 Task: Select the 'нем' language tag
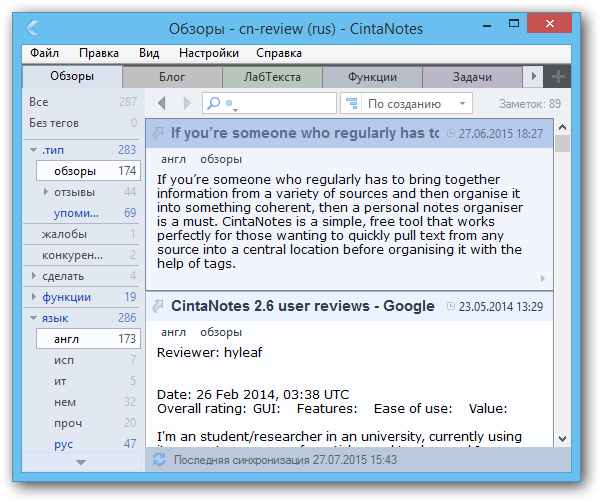point(88,402)
